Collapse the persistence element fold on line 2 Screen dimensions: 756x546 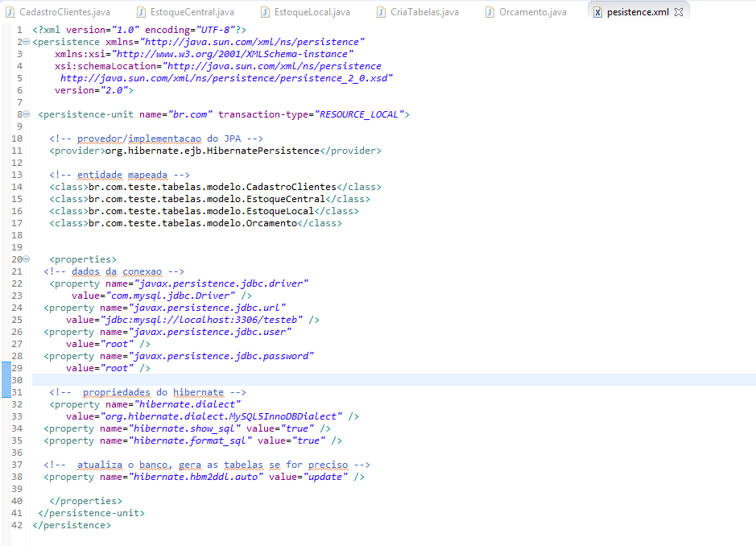(x=27, y=42)
